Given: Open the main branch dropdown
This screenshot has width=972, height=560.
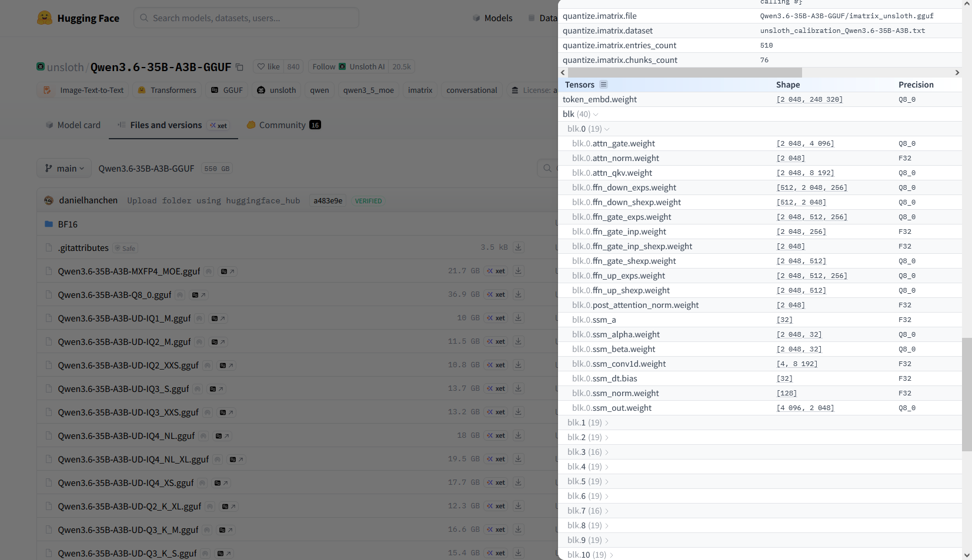Looking at the screenshot, I should click(65, 169).
